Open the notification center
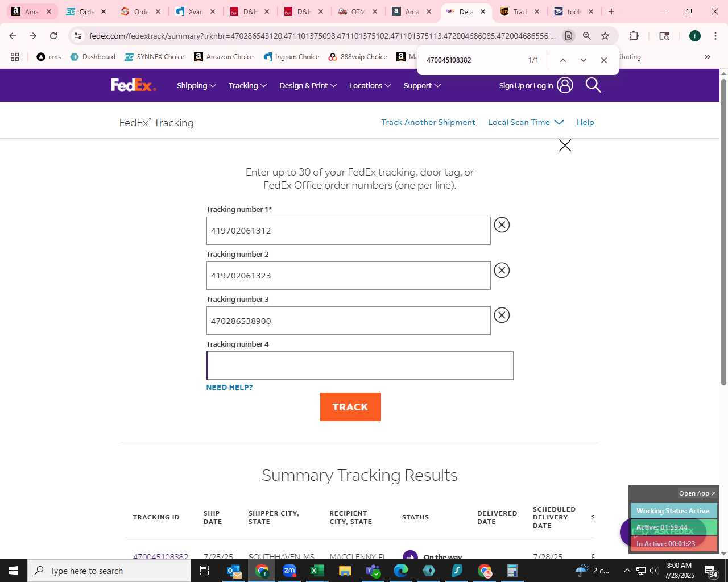The height and width of the screenshot is (582, 728). (x=712, y=571)
